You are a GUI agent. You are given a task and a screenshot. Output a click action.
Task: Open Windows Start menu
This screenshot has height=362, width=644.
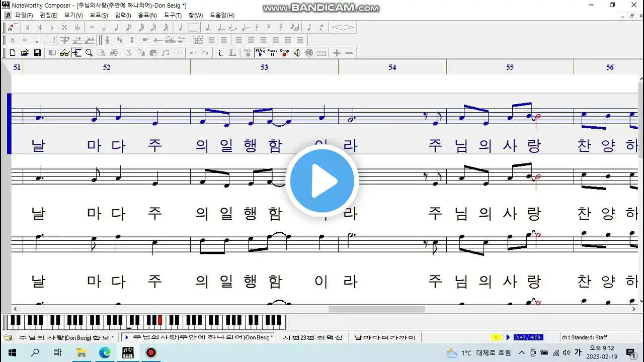tap(12, 352)
